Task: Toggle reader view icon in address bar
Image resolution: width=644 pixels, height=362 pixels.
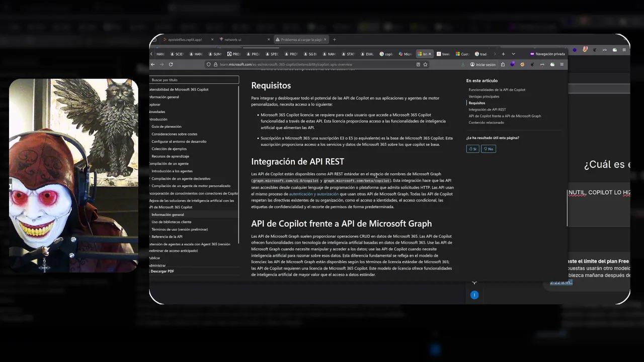Action: coord(418,64)
